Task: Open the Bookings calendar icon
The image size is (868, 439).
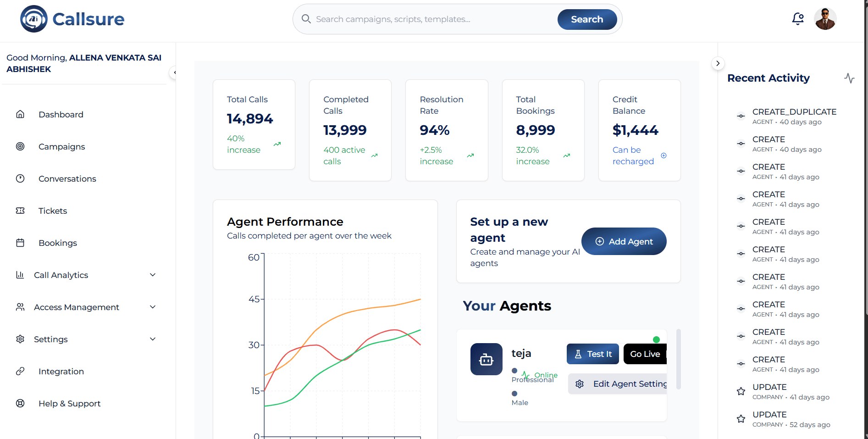Action: click(x=20, y=243)
